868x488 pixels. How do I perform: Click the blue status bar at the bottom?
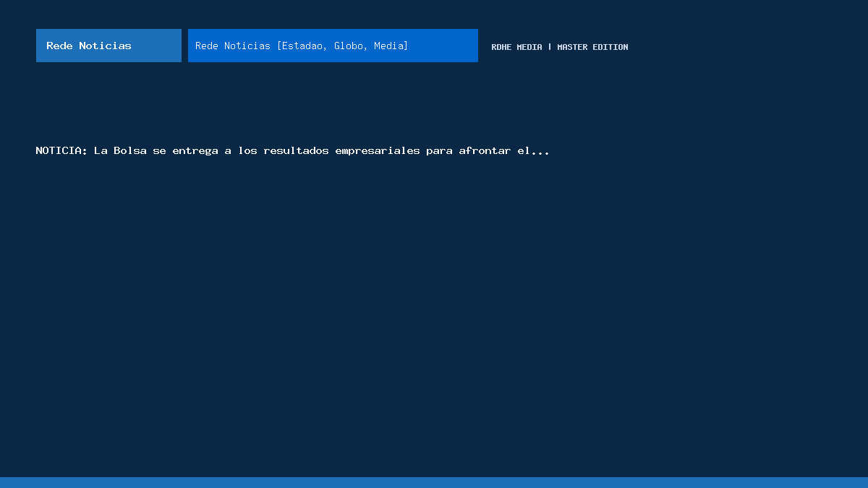click(x=434, y=482)
